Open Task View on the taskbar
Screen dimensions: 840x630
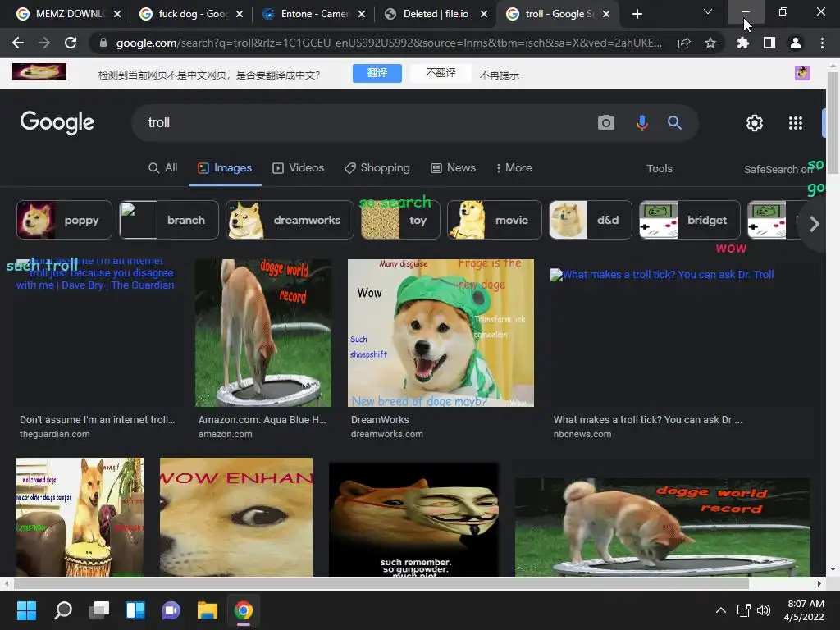point(99,610)
